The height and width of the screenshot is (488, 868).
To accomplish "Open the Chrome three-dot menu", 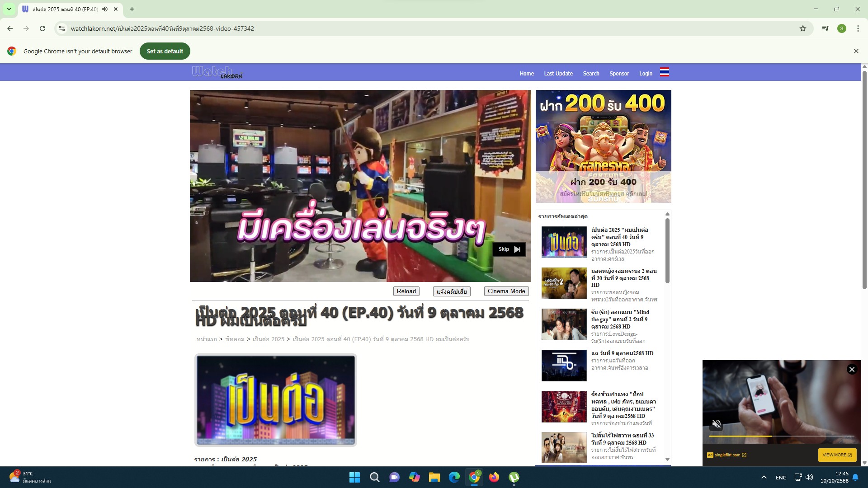I will (x=858, y=28).
